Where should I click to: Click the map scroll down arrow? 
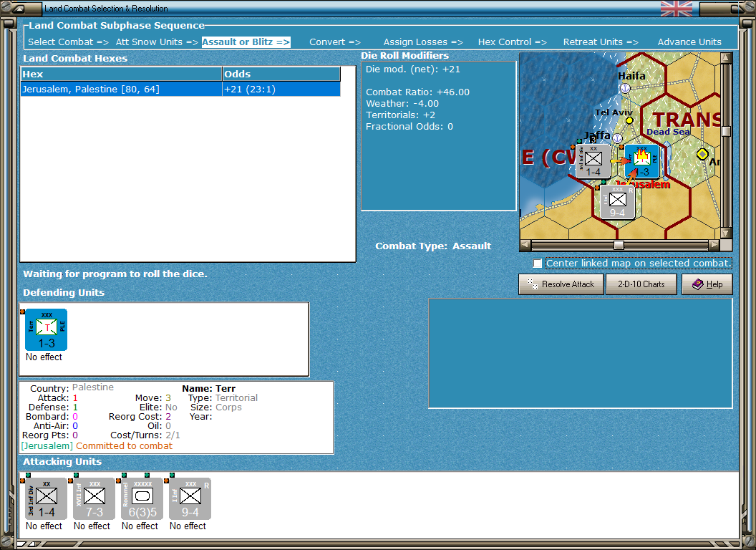pos(726,233)
